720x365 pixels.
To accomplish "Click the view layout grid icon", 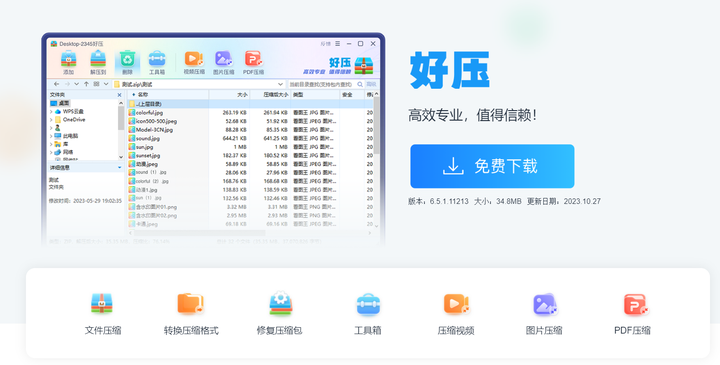I will click(96, 84).
